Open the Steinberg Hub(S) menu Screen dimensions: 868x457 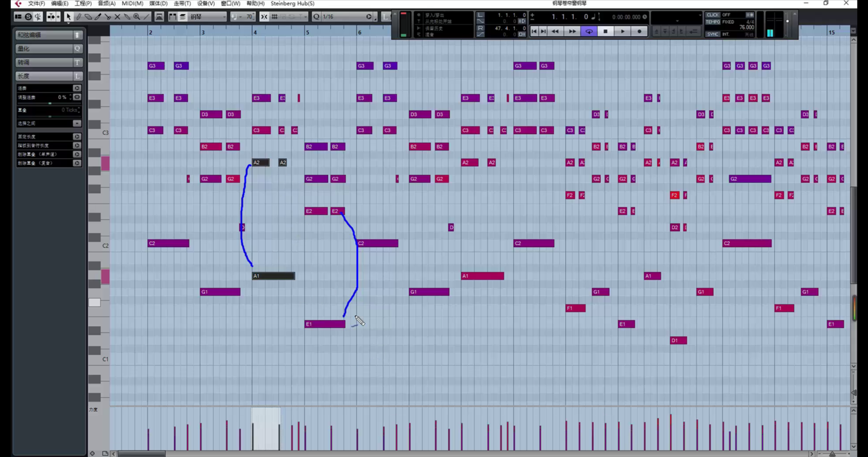point(292,3)
